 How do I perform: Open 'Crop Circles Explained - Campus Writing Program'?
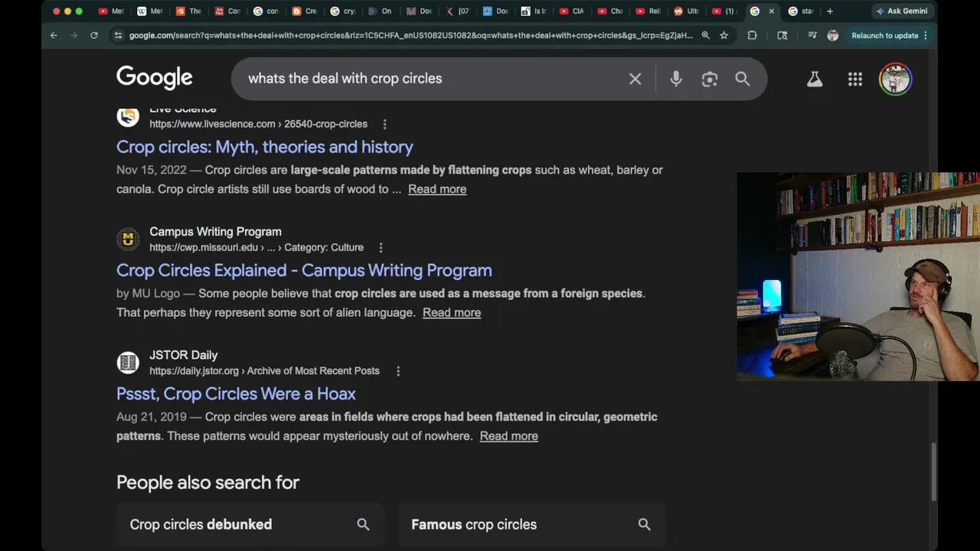pyautogui.click(x=304, y=270)
